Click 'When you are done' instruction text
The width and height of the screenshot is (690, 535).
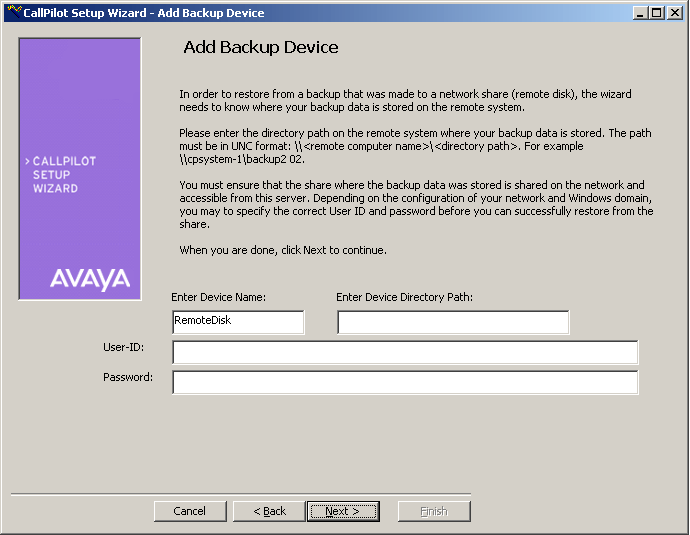[283, 250]
